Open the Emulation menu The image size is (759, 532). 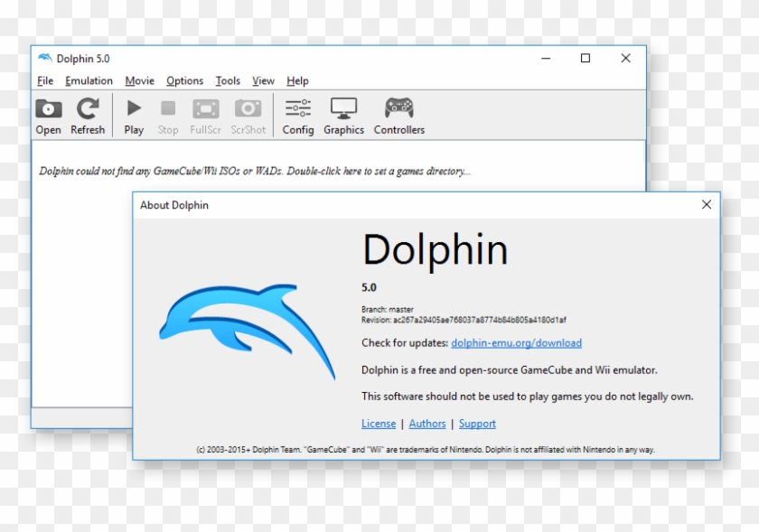point(88,80)
